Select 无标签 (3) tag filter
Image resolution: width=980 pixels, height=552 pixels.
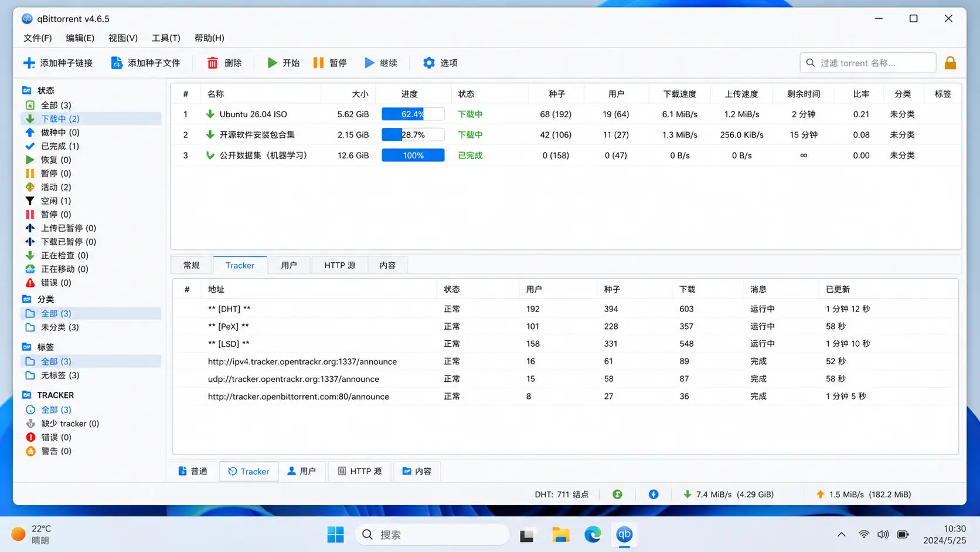click(91, 375)
